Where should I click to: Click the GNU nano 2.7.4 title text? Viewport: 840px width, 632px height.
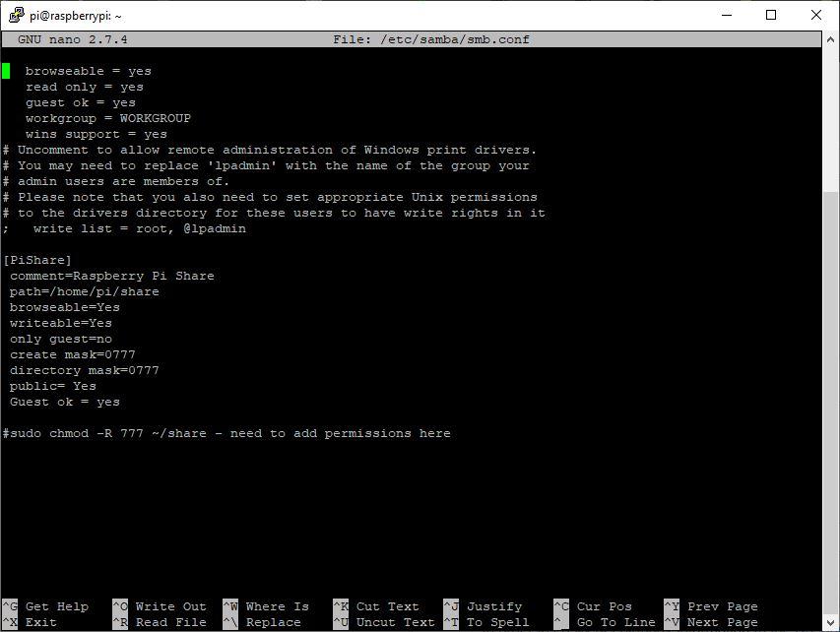click(73, 39)
